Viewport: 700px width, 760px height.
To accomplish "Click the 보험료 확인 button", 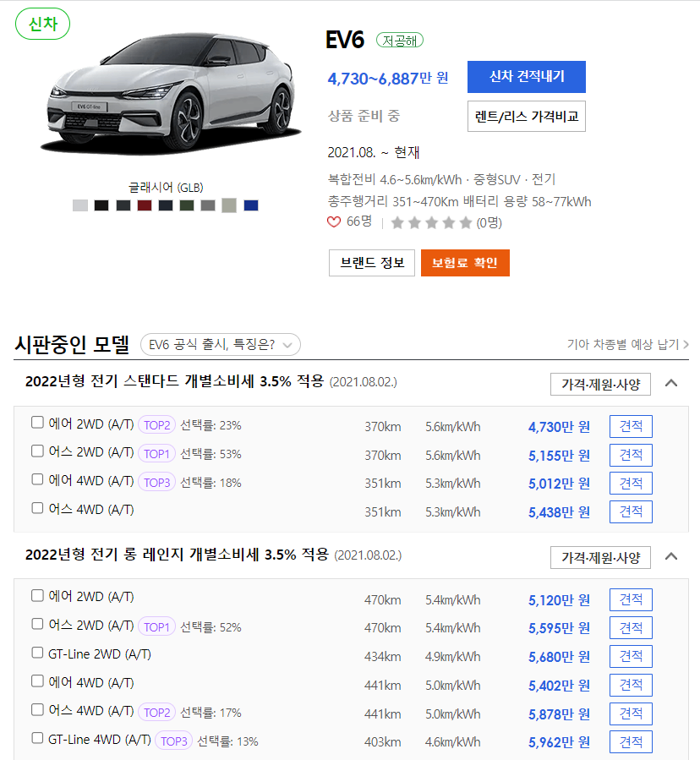I will tap(465, 263).
